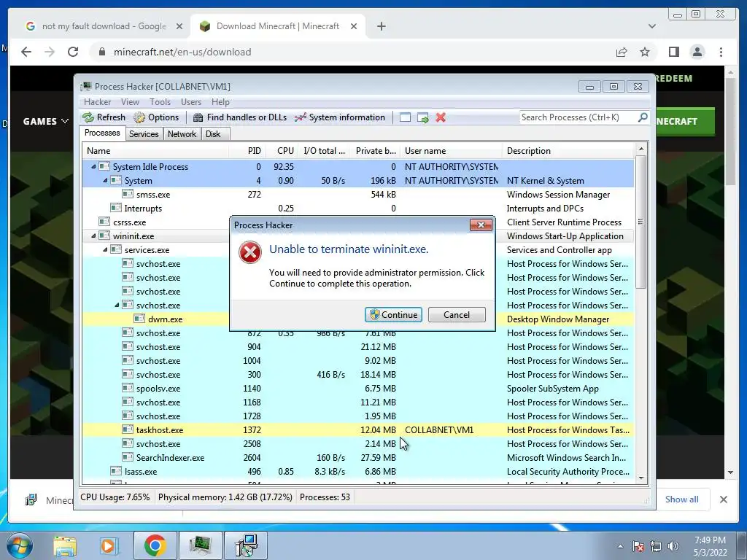Open Chrome three-dot menu
The width and height of the screenshot is (747, 560).
pos(721,52)
